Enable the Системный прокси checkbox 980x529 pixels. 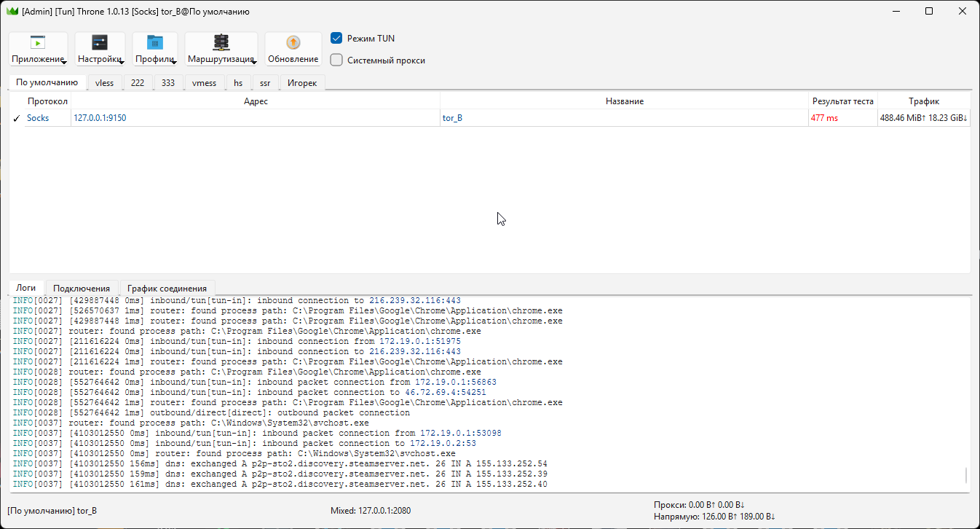click(336, 60)
